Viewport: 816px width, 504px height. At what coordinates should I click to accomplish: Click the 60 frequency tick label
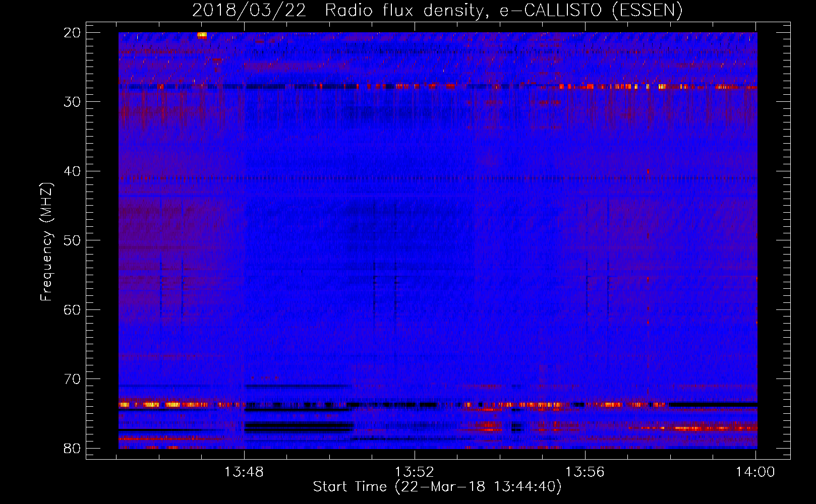[72, 309]
